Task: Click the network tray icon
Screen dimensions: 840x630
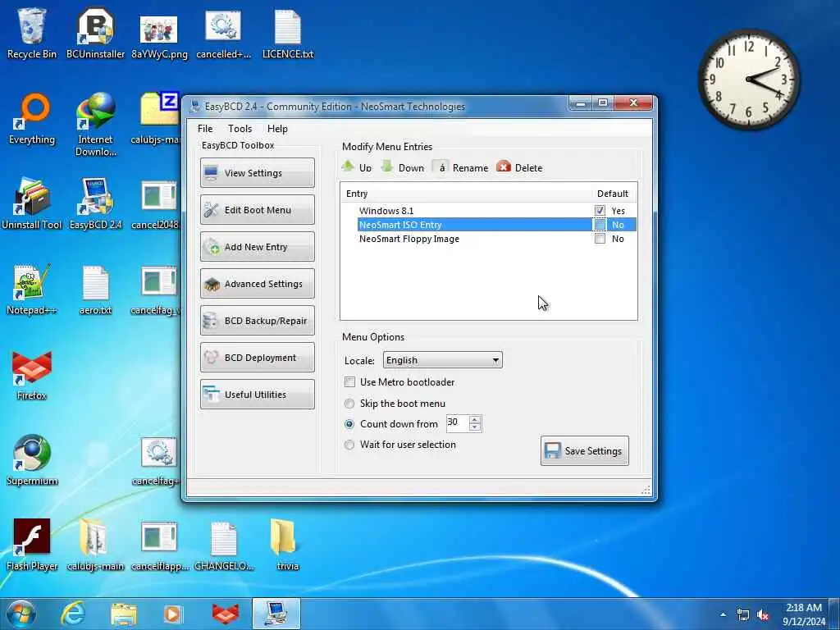Action: click(x=743, y=614)
